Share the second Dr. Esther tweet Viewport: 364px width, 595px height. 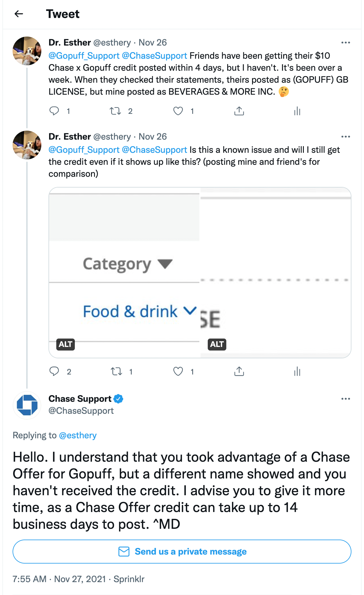[x=239, y=372]
